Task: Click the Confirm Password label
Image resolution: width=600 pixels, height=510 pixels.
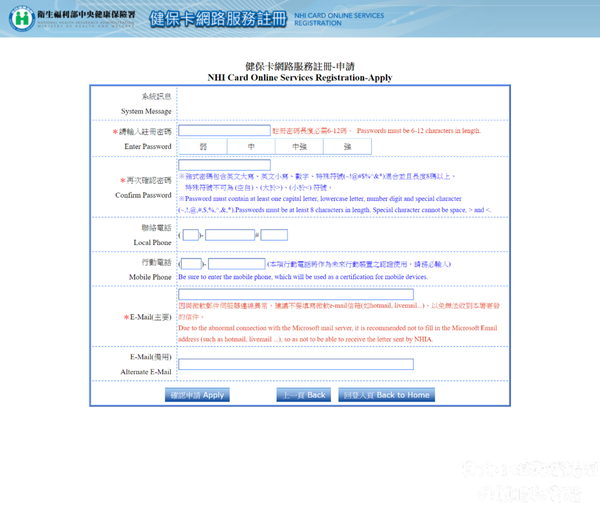Action: [143, 195]
